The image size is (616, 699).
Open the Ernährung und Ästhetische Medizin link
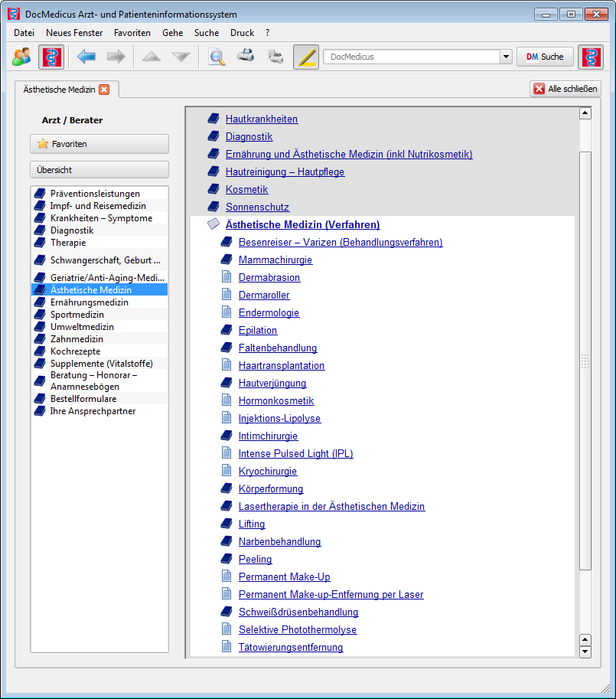tap(349, 154)
